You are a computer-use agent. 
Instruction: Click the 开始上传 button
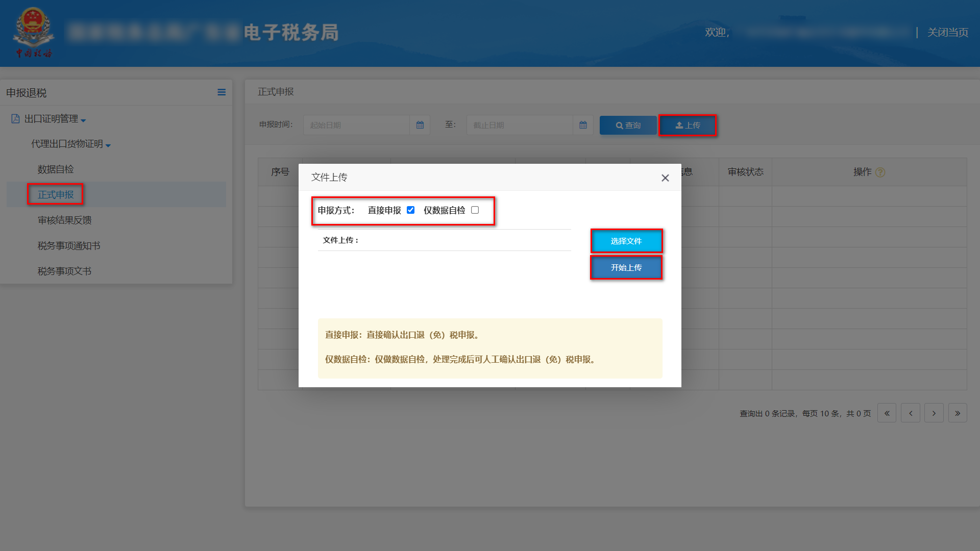tap(626, 267)
